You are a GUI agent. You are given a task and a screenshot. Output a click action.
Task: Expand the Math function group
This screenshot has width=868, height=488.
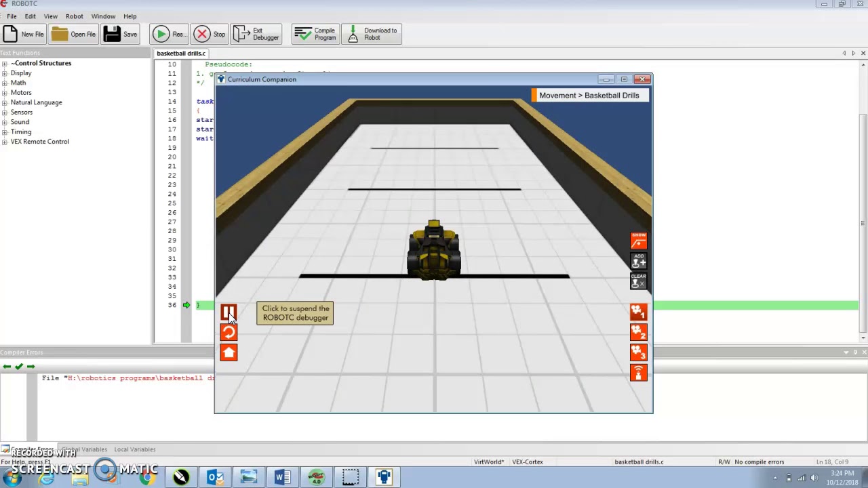[x=5, y=83]
